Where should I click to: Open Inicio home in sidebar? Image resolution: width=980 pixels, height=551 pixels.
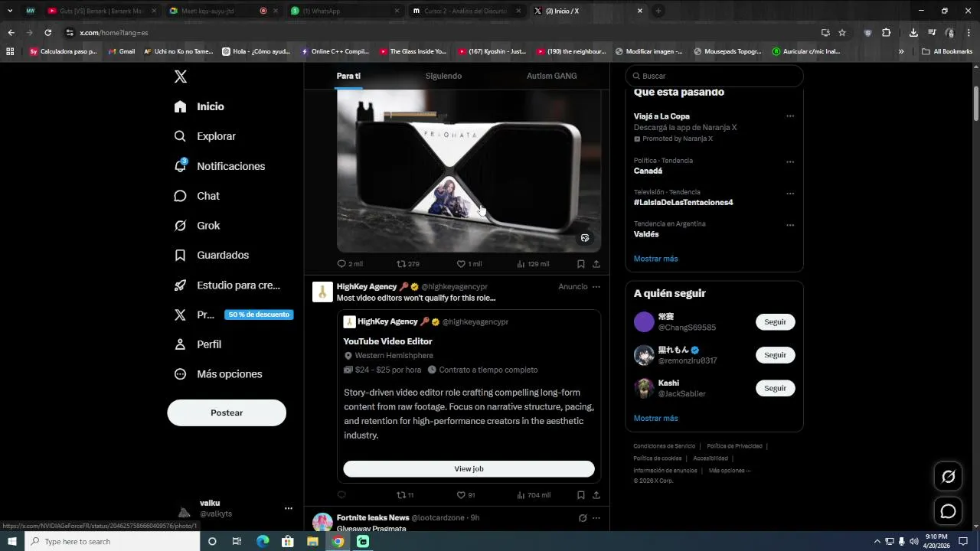coord(199,106)
